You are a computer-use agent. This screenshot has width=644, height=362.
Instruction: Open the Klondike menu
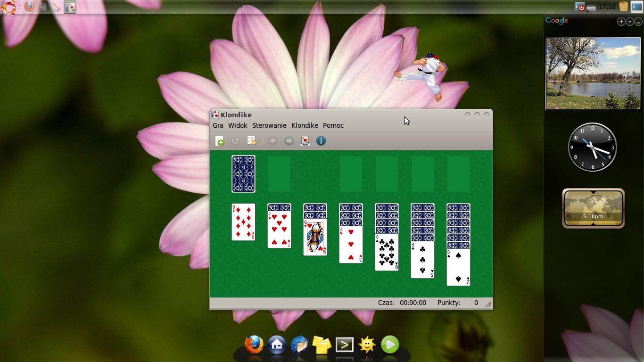tap(305, 125)
